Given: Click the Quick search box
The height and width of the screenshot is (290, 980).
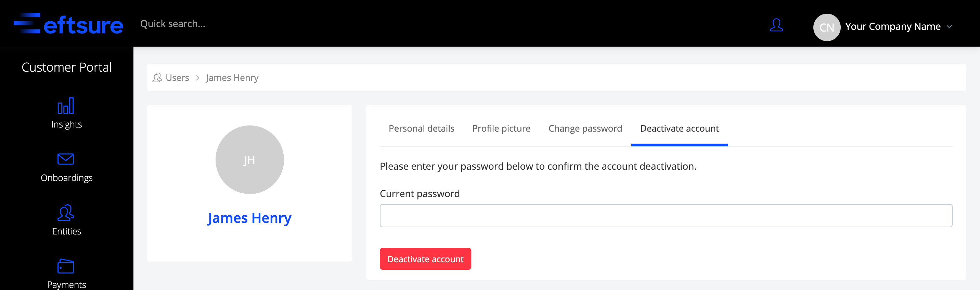Looking at the screenshot, I should [x=173, y=24].
